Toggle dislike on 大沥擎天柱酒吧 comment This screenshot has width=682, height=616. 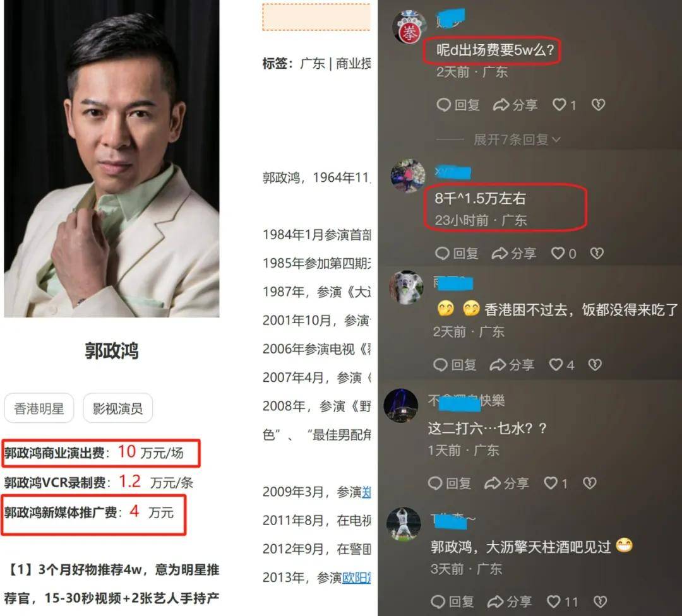(x=601, y=601)
